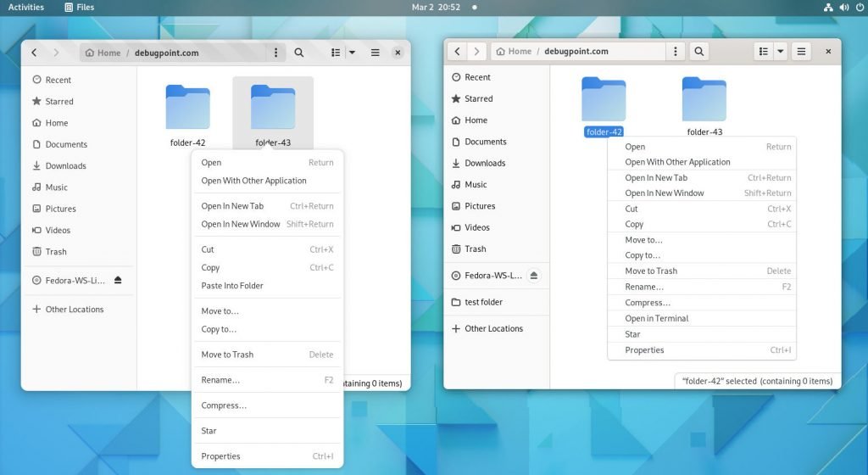This screenshot has width=868, height=475.
Task: Open hamburger menu in left window
Action: (376, 53)
